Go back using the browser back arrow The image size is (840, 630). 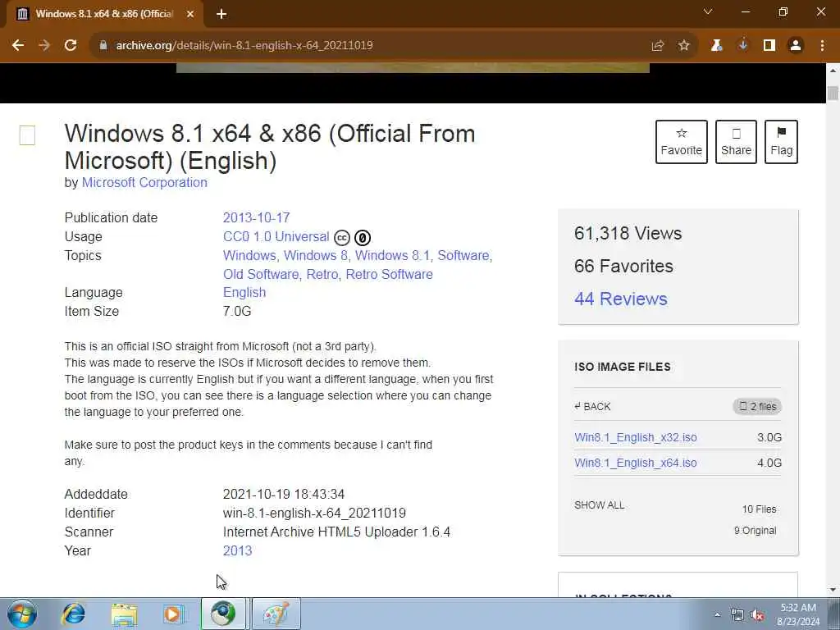(x=18, y=46)
